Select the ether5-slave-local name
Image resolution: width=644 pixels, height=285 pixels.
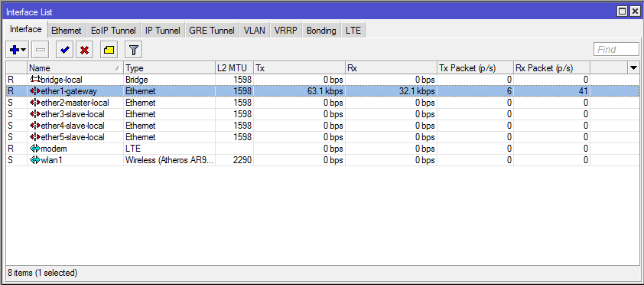(x=73, y=137)
